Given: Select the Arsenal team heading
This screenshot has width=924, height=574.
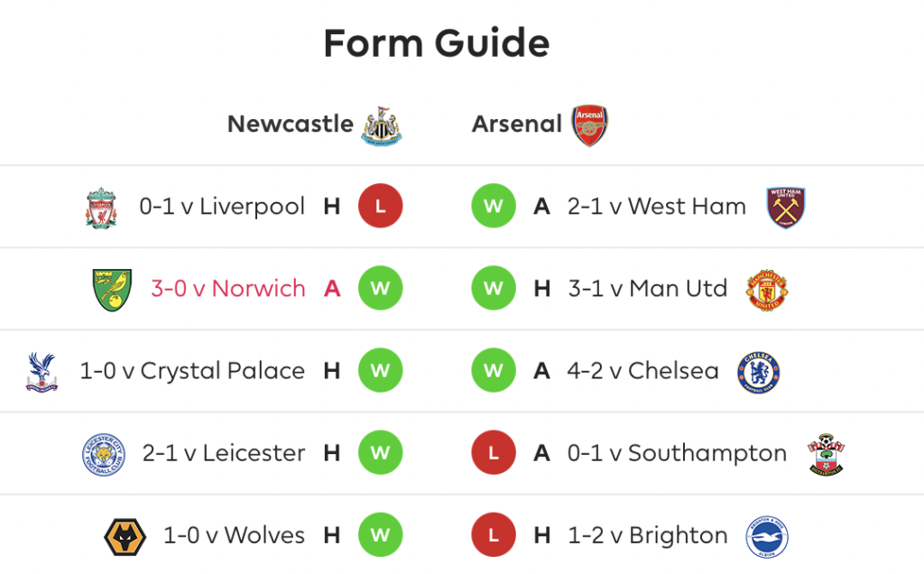Looking at the screenshot, I should [x=517, y=124].
